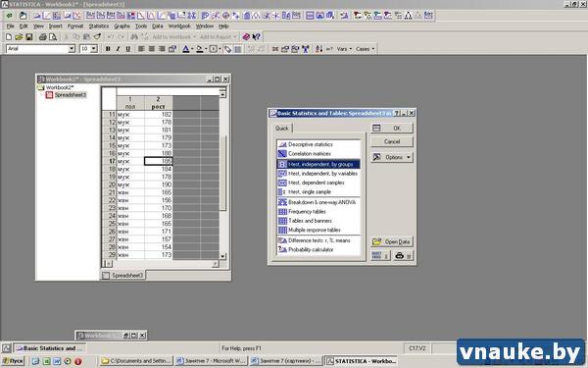Open the Statistics menu
588x368 pixels.
click(x=99, y=26)
